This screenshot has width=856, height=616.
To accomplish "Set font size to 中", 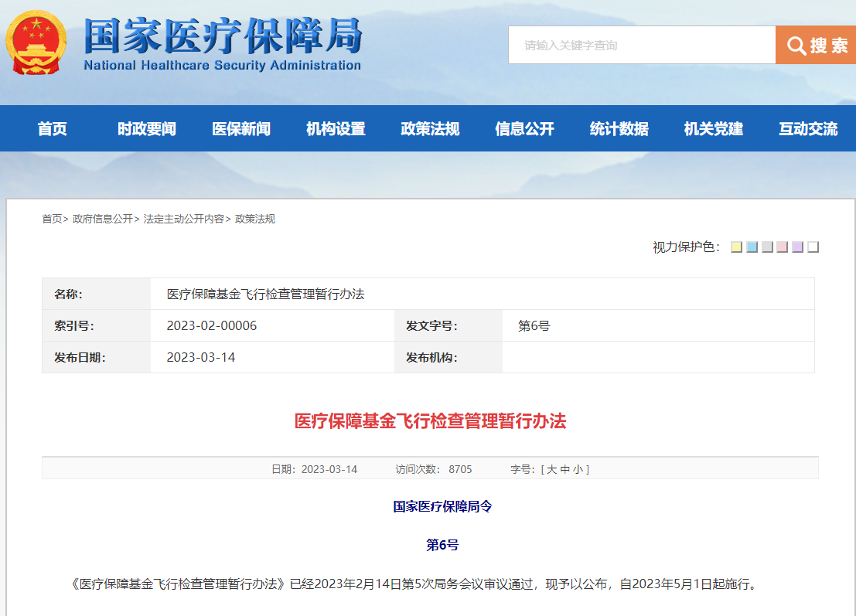I will click(x=565, y=469).
